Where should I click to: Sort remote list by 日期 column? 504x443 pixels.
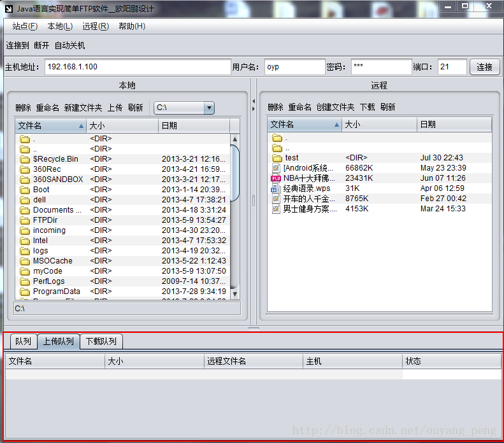[454, 124]
